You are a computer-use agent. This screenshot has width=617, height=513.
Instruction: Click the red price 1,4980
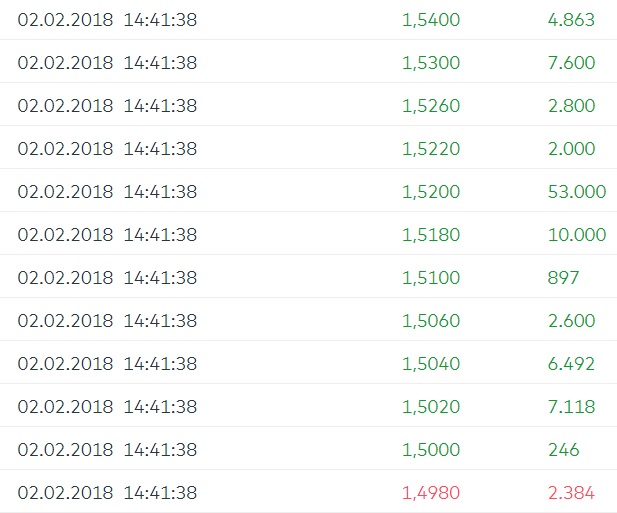[x=430, y=493]
